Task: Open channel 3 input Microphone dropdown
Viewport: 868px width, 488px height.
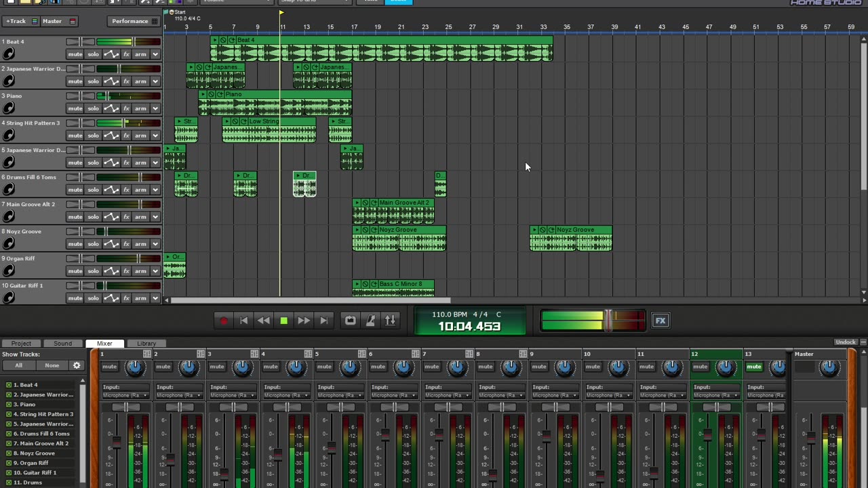Action: pyautogui.click(x=233, y=395)
